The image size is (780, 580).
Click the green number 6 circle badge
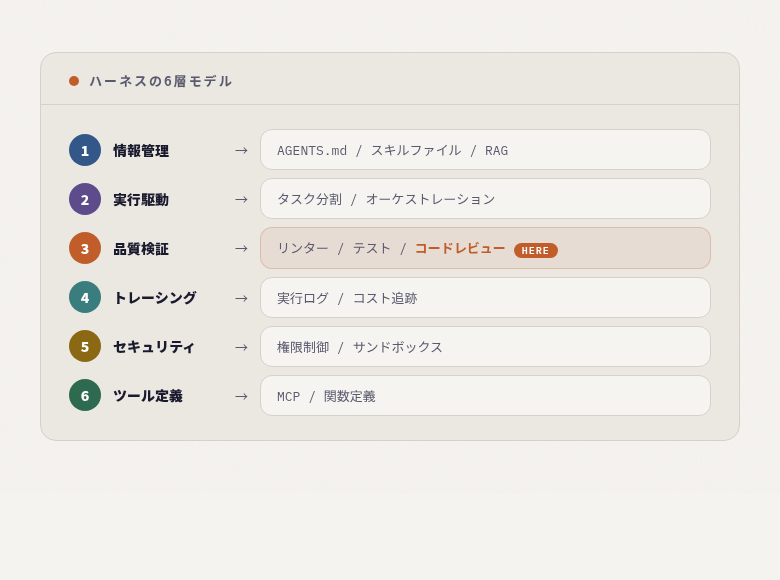[x=85, y=395]
